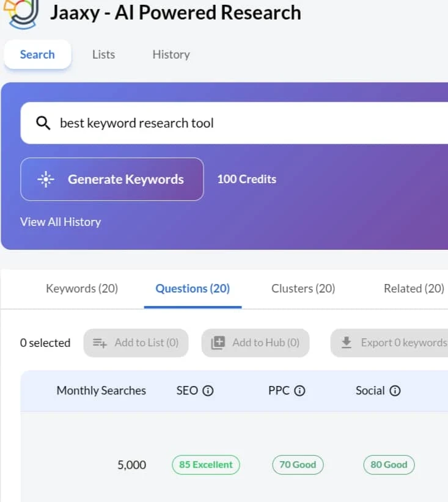This screenshot has height=502, width=448.
Task: Click the magnifying glass search icon
Action: (x=43, y=123)
